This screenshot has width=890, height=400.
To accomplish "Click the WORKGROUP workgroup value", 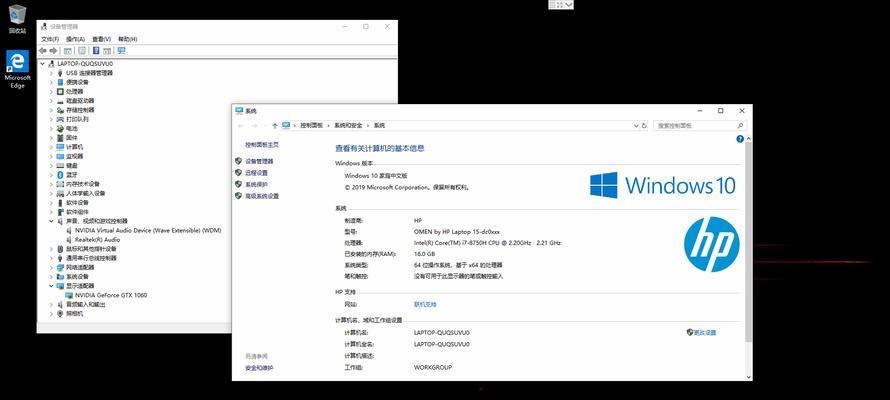I will [x=433, y=367].
